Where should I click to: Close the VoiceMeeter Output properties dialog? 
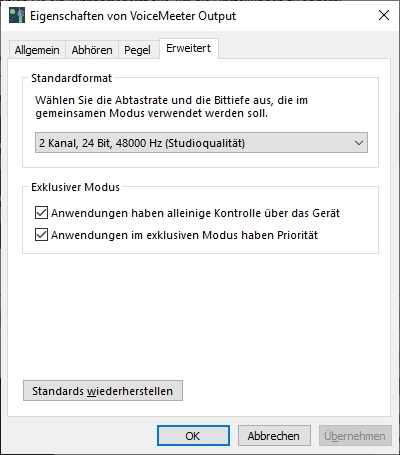click(x=384, y=15)
